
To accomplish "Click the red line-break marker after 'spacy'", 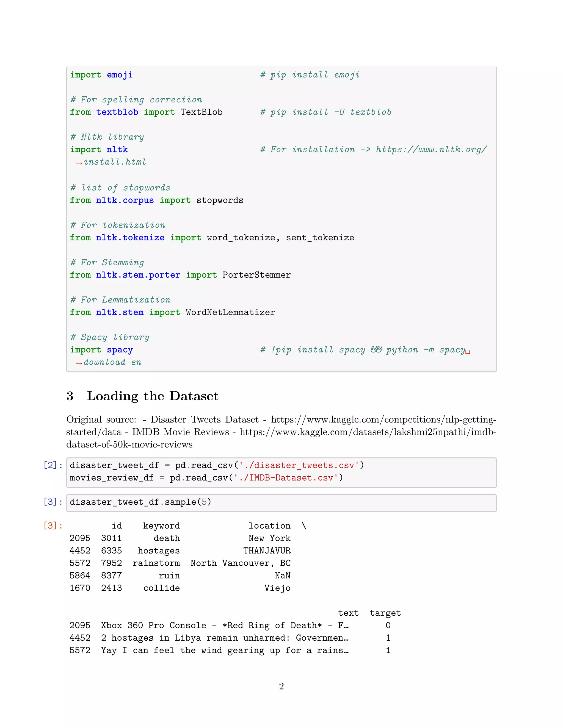I will [x=468, y=352].
